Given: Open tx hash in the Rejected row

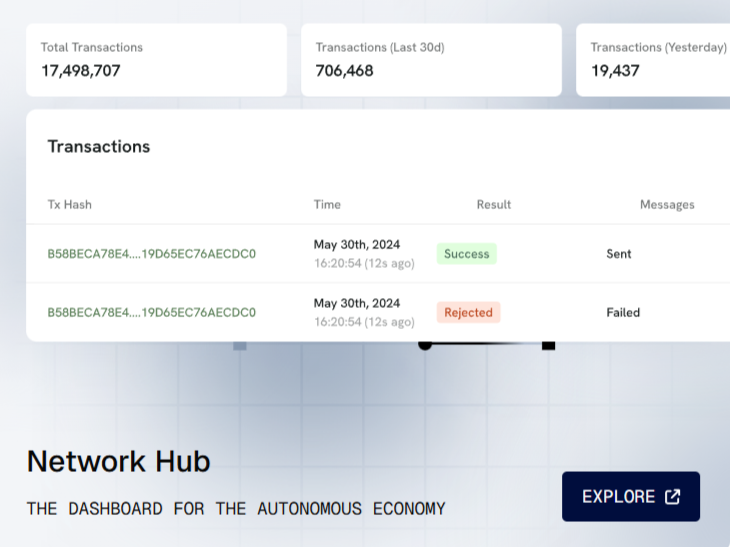Looking at the screenshot, I should [x=152, y=312].
